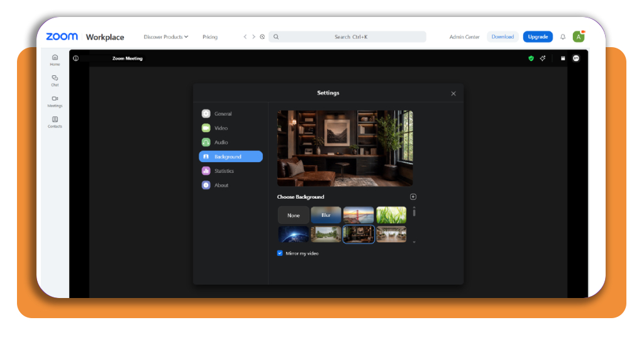Screen dimensions: 644x337
Task: Select Audio settings tab
Action: [x=230, y=143]
